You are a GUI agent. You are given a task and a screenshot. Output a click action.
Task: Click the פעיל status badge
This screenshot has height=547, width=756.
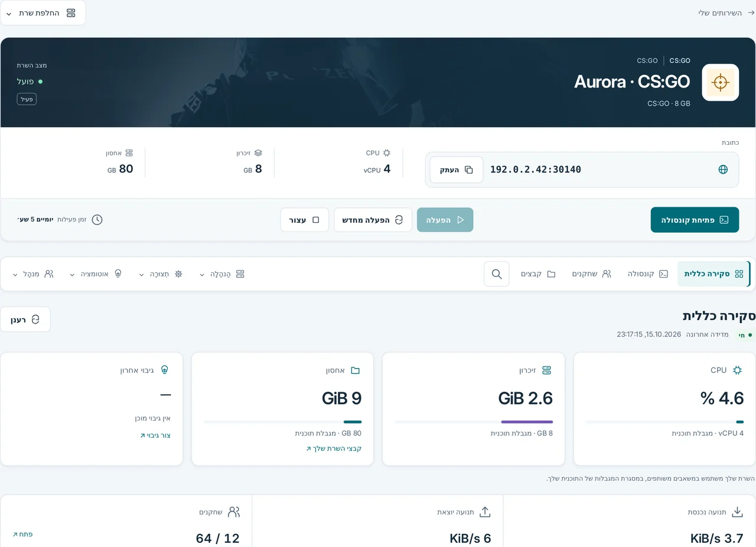click(x=27, y=99)
